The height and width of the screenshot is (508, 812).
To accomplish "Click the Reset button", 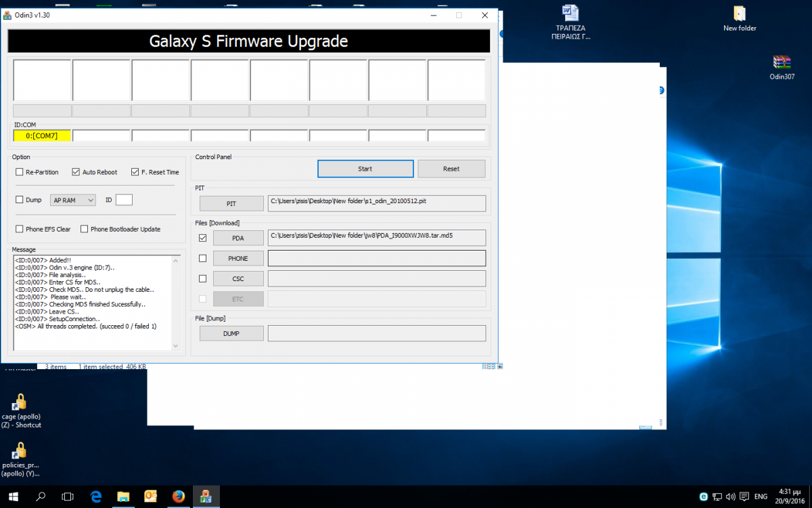I will coord(451,169).
